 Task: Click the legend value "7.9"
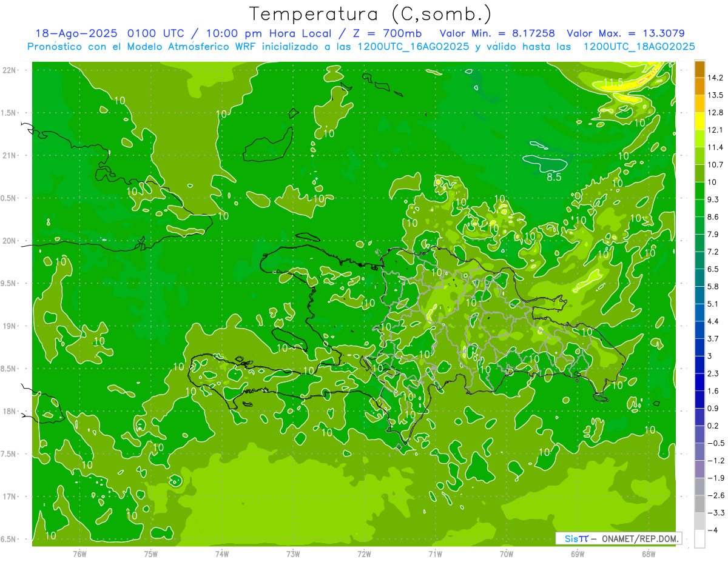(713, 234)
